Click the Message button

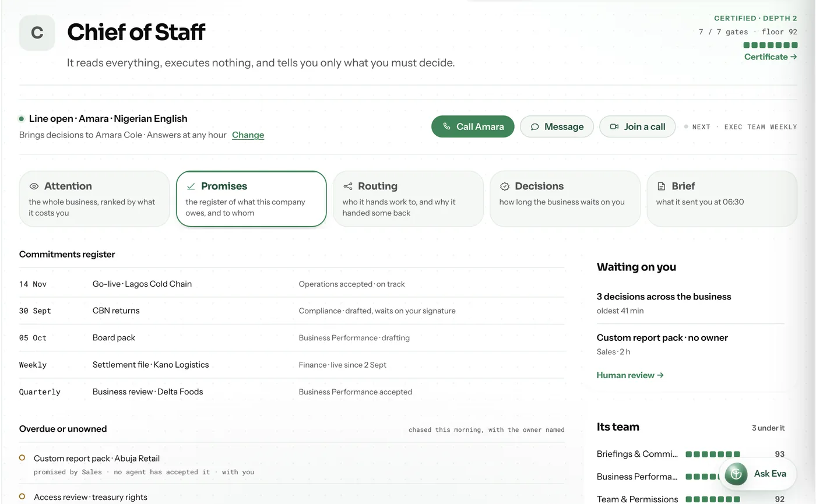(x=557, y=126)
